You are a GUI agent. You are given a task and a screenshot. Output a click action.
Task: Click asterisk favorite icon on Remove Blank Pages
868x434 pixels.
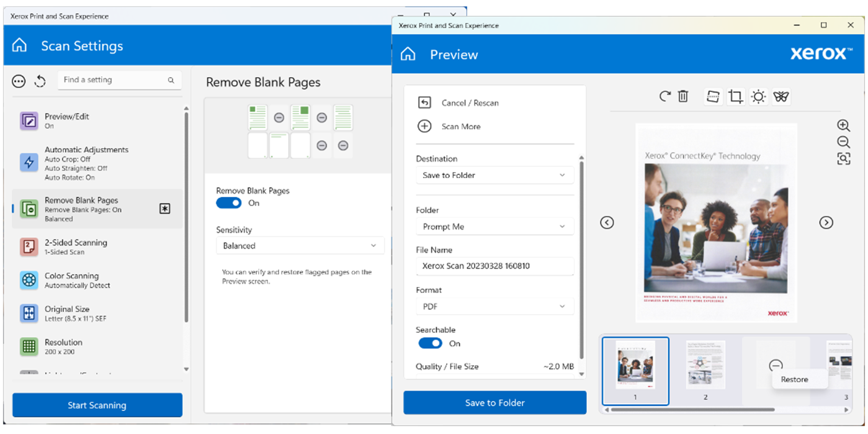click(x=165, y=209)
